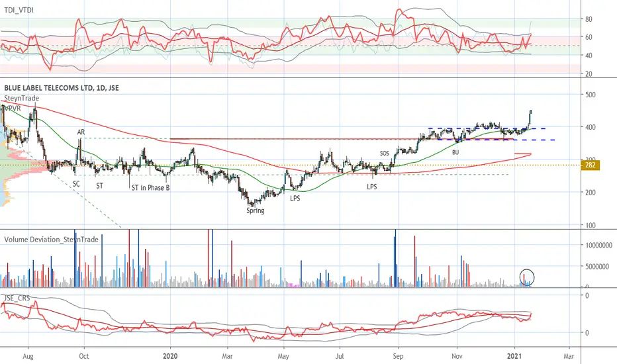Image resolution: width=617 pixels, height=364 pixels.
Task: Click the ST annotation near Oct
Action: [x=99, y=186]
